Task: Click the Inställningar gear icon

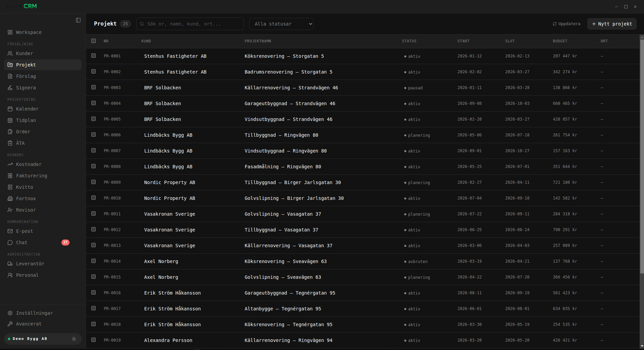Action: tap(10, 313)
